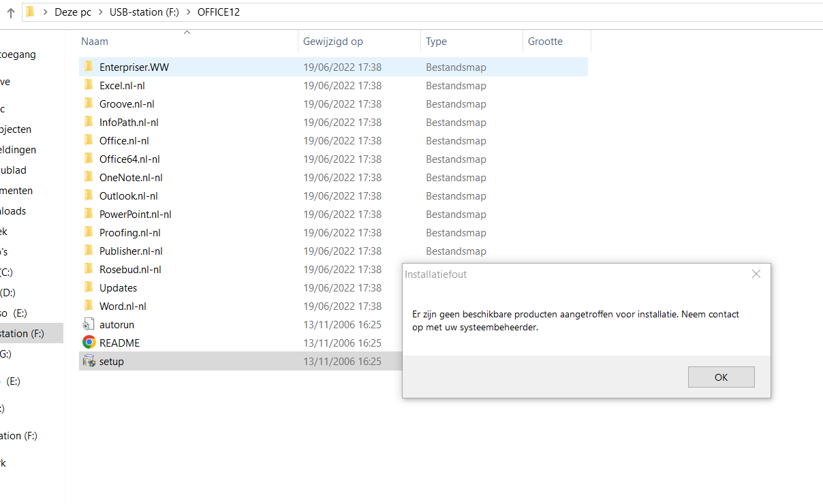
Task: Click the Up arrow navigation icon
Action: [x=11, y=13]
